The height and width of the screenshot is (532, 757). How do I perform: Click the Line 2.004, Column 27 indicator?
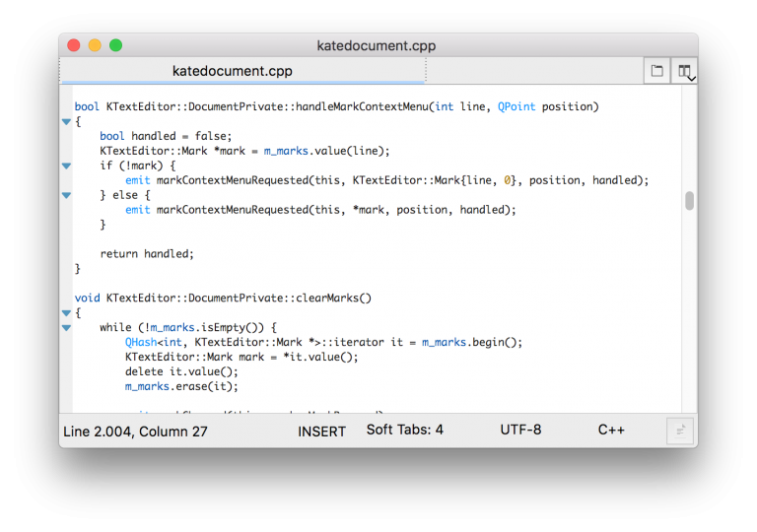click(x=135, y=431)
